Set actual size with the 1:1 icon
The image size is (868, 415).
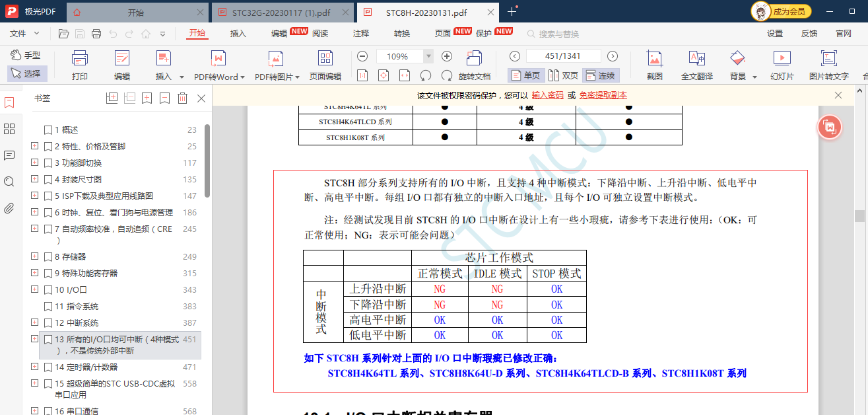362,76
